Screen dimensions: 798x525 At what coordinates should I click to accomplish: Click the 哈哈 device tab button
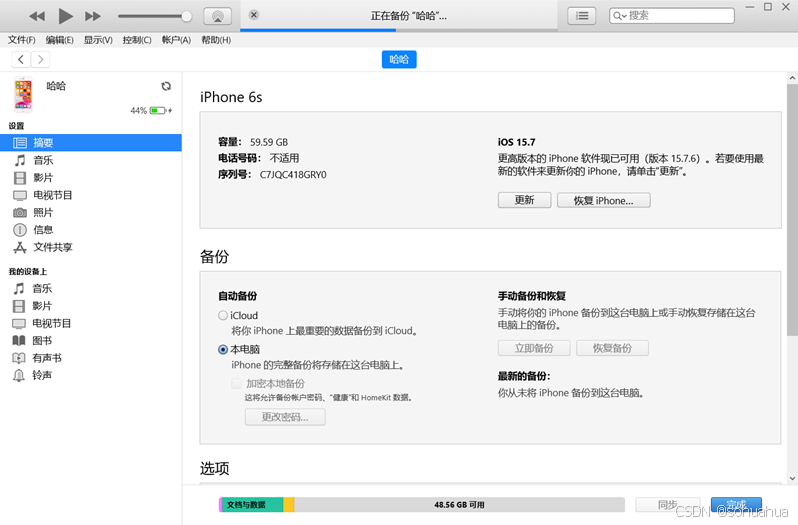click(x=399, y=60)
